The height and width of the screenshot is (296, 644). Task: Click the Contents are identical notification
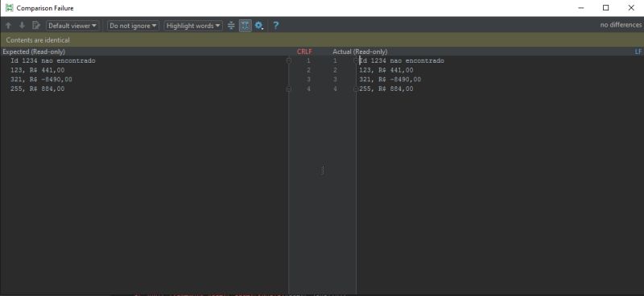point(38,40)
